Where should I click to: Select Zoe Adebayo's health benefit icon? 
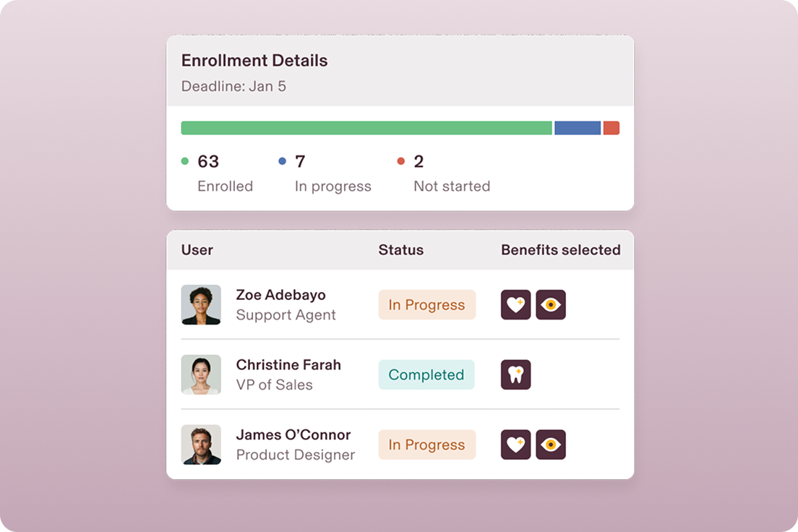coord(515,304)
